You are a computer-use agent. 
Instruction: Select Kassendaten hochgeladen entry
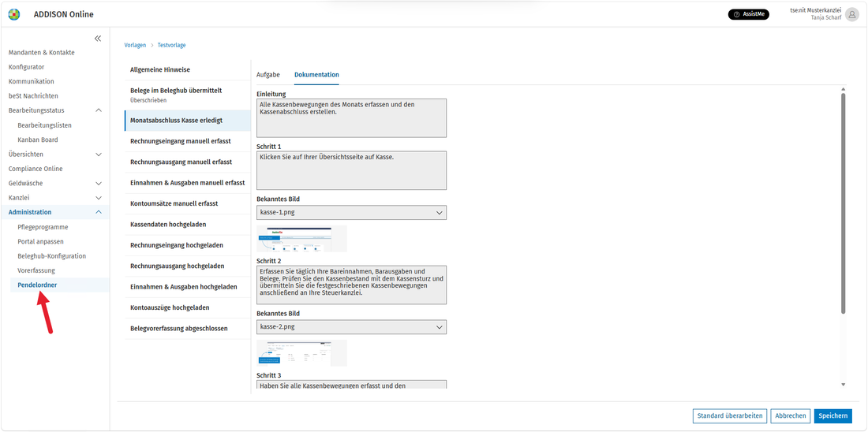coord(188,225)
